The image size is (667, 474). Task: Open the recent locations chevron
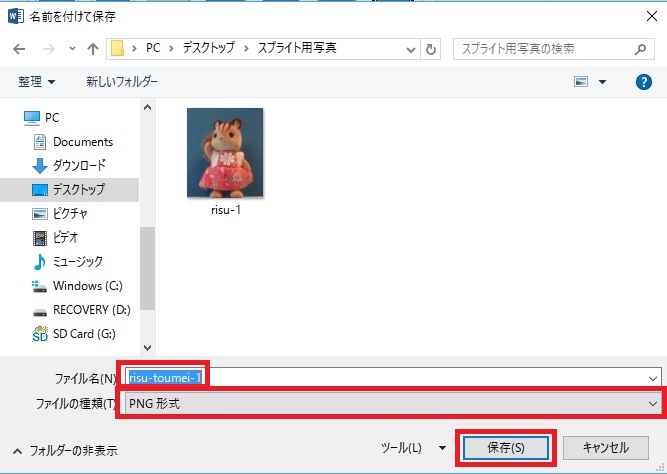pyautogui.click(x=72, y=49)
